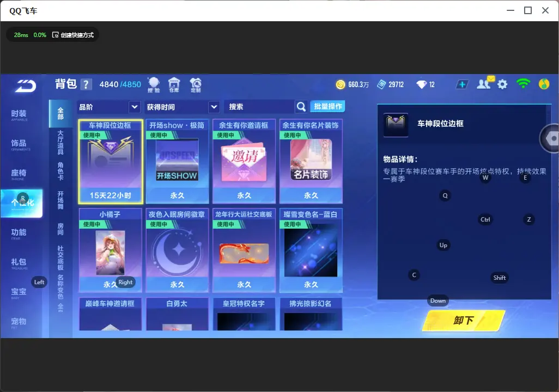Viewport: 559px width, 392px height.
Task: Select the 开场show·极简 item card
Action: [x=177, y=162]
